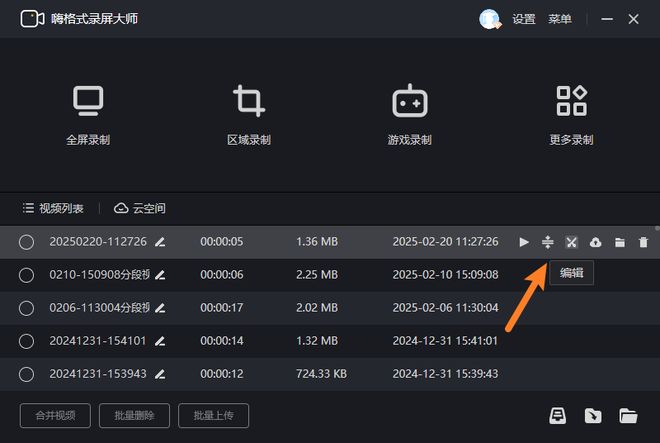The image size is (660, 443).
Task: Switch to 云空间 cloud space tab
Action: [140, 208]
